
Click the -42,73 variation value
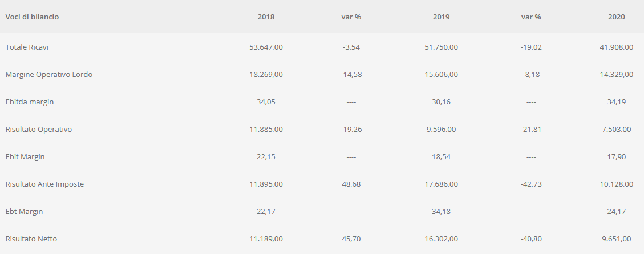coord(531,184)
